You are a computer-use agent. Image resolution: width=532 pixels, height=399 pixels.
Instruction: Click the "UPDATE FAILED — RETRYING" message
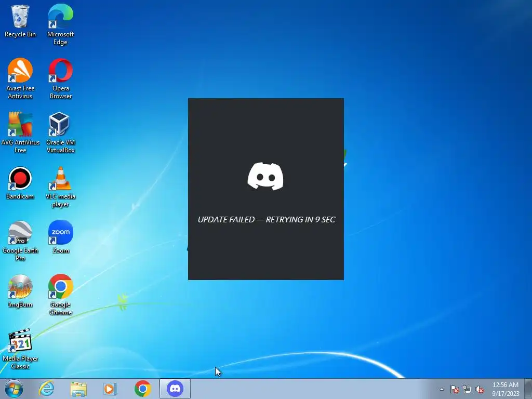tap(267, 220)
